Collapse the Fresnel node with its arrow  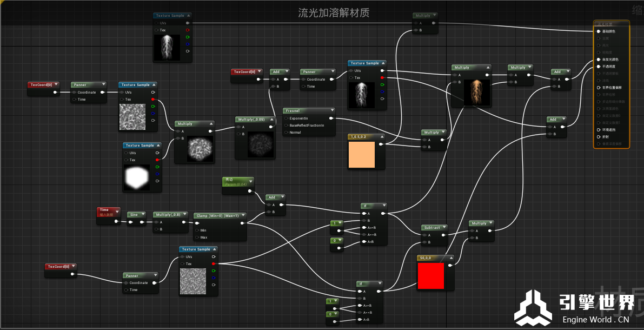tap(331, 110)
